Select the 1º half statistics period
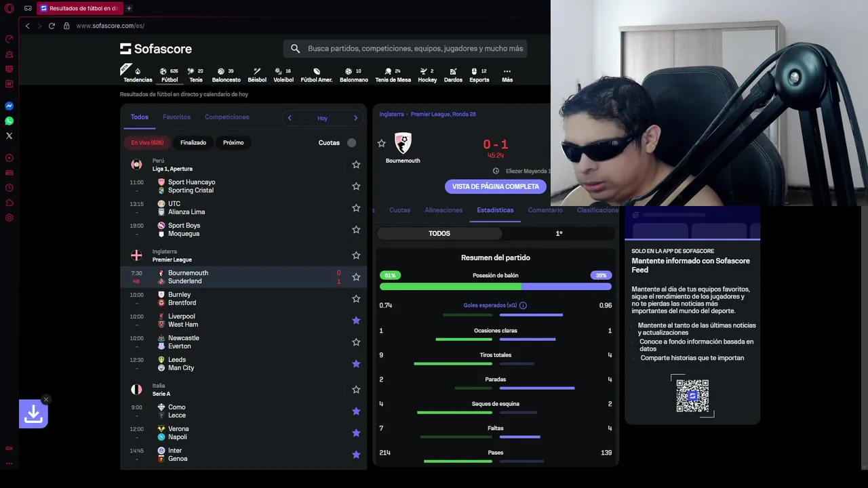 point(559,233)
